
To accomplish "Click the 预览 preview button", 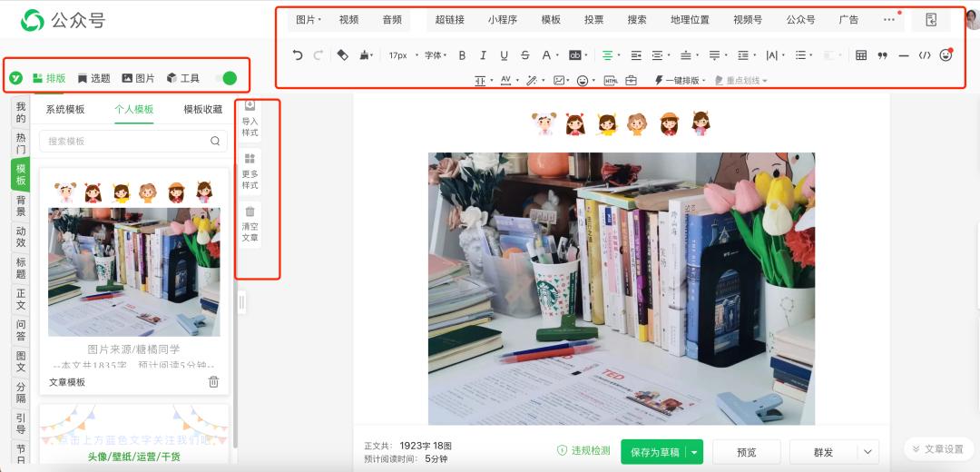I will [x=746, y=452].
